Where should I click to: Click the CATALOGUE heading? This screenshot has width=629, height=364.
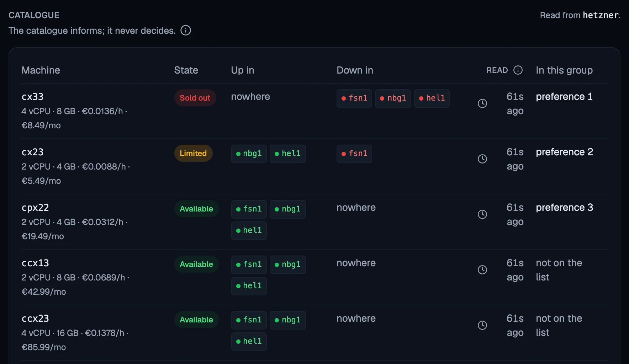point(34,15)
